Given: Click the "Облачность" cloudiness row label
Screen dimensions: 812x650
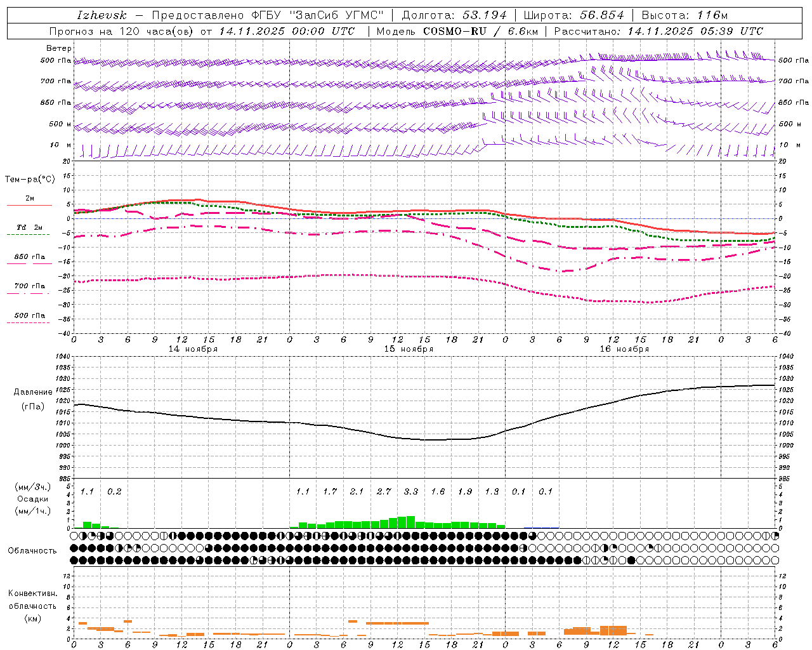Looking at the screenshot, I should 32,551.
